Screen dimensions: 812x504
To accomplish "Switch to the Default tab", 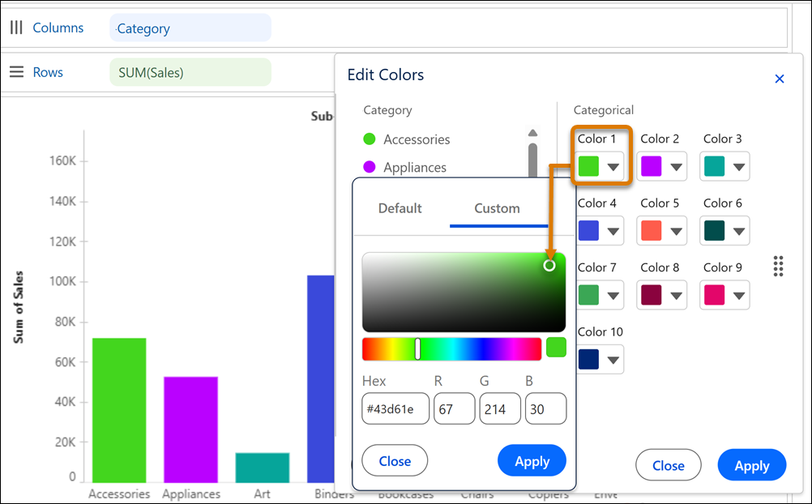I will [400, 208].
